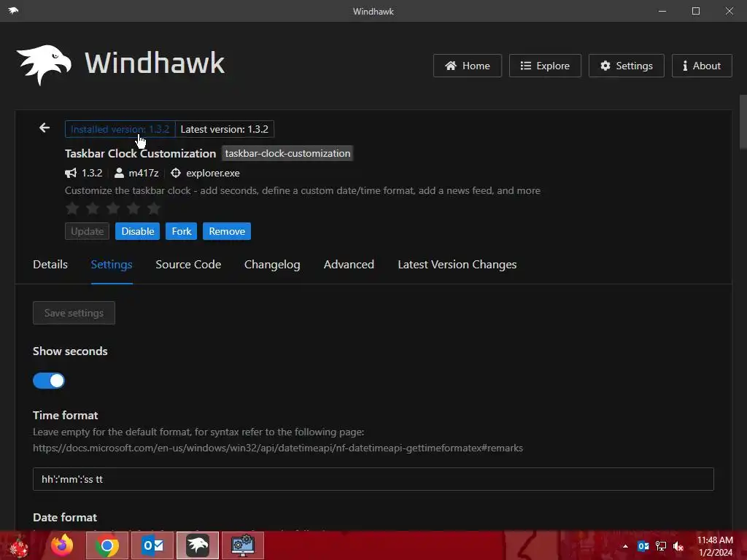Open the monitor-with-gears taskbar app
Viewport: 747px width, 560px height.
243,545
